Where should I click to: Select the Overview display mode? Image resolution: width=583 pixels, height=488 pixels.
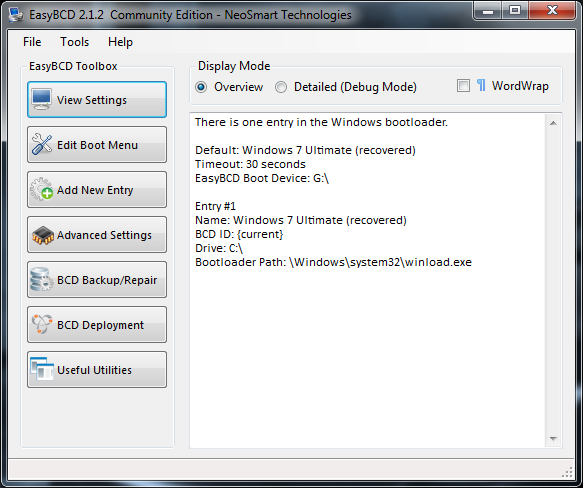coord(201,87)
